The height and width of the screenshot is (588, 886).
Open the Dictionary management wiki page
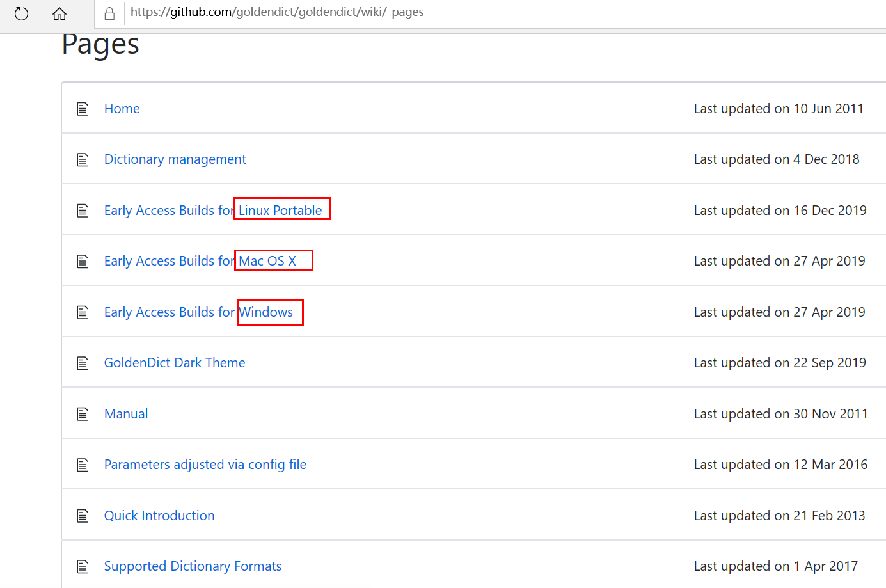(x=175, y=159)
